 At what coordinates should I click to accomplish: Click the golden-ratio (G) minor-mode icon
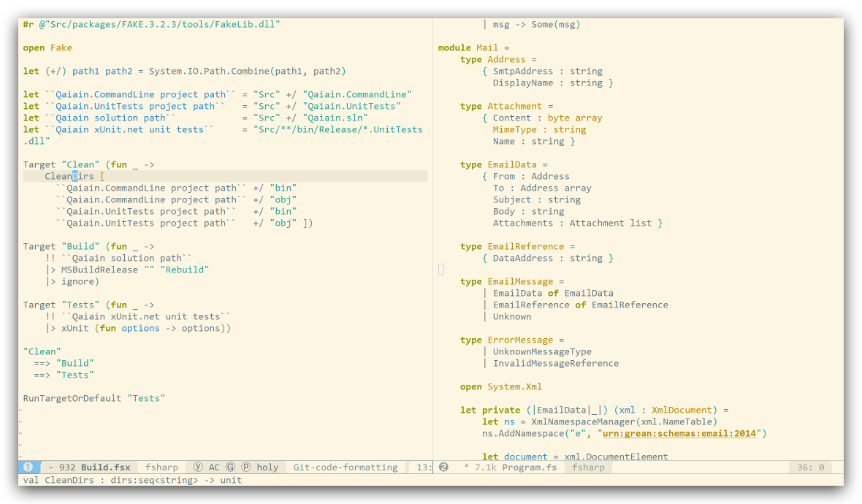tap(230, 467)
